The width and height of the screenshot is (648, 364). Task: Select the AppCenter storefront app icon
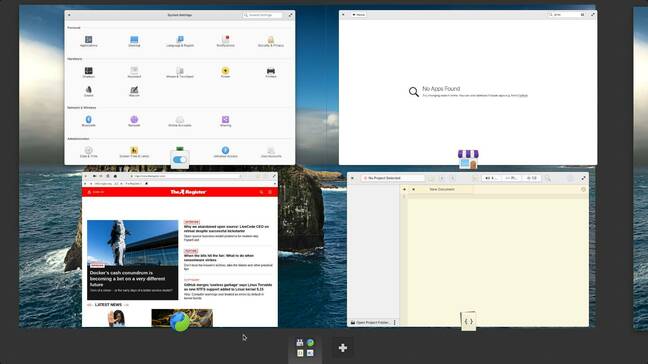(468, 159)
